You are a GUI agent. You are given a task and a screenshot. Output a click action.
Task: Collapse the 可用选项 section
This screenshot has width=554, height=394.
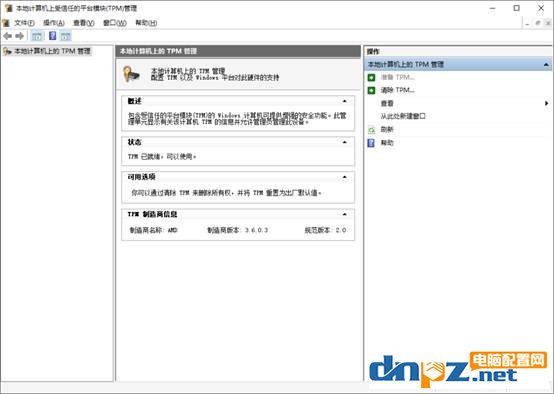point(344,177)
